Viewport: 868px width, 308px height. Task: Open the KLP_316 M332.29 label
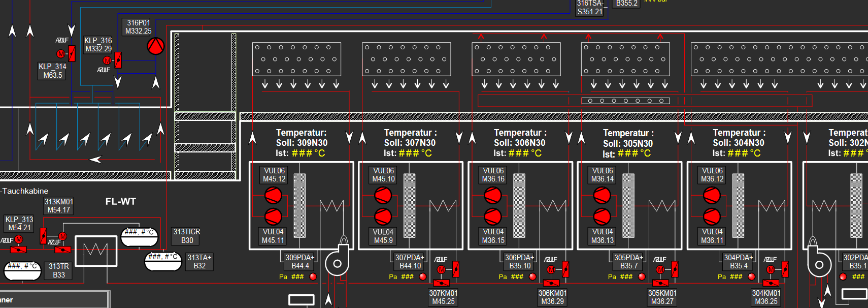tap(98, 45)
